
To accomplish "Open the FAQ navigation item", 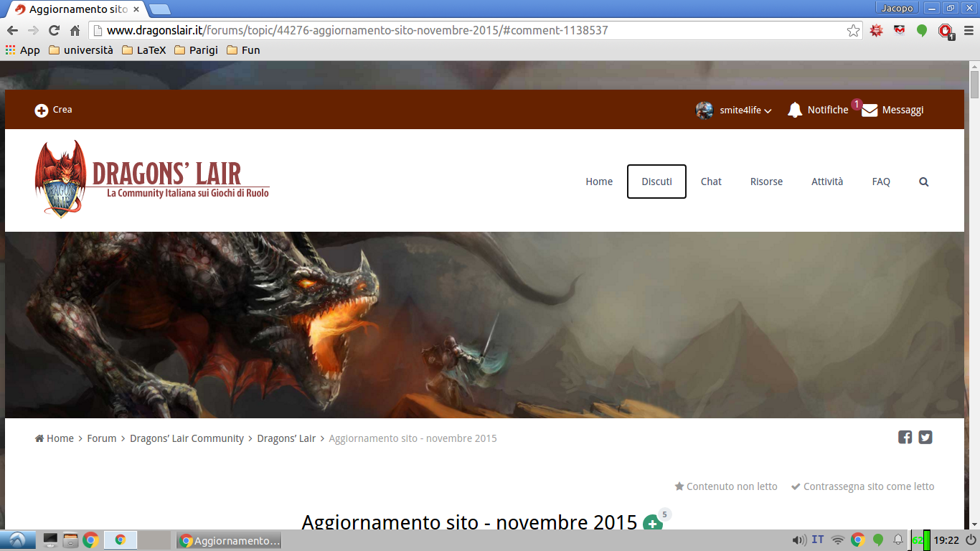I will pyautogui.click(x=881, y=182).
